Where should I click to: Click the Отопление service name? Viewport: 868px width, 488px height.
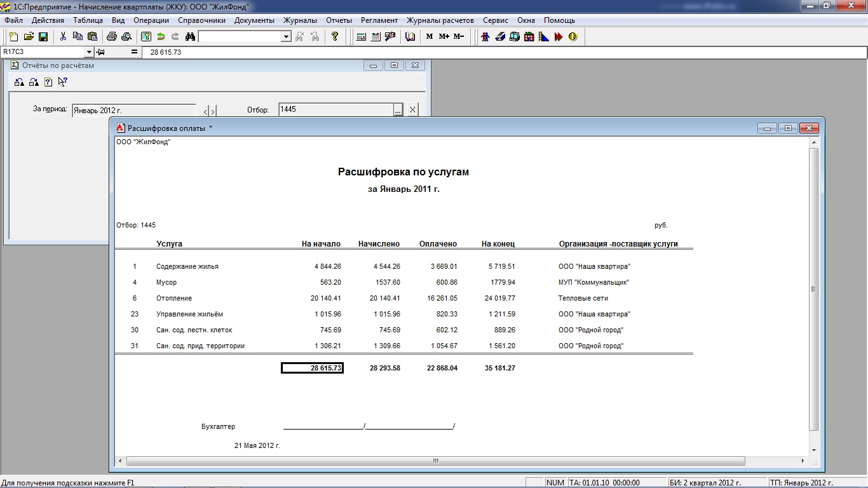click(x=174, y=298)
